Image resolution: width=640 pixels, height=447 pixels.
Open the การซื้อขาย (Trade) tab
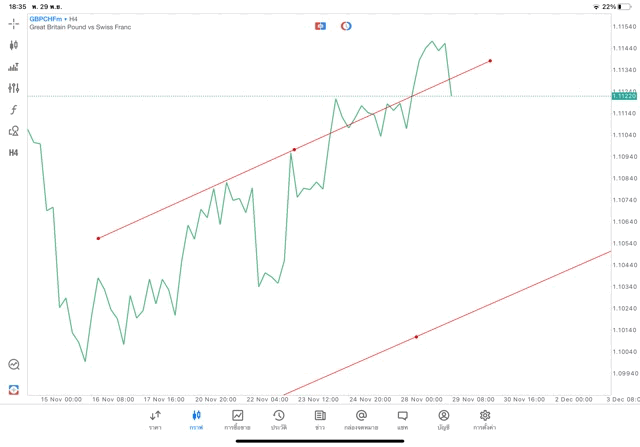pos(238,420)
